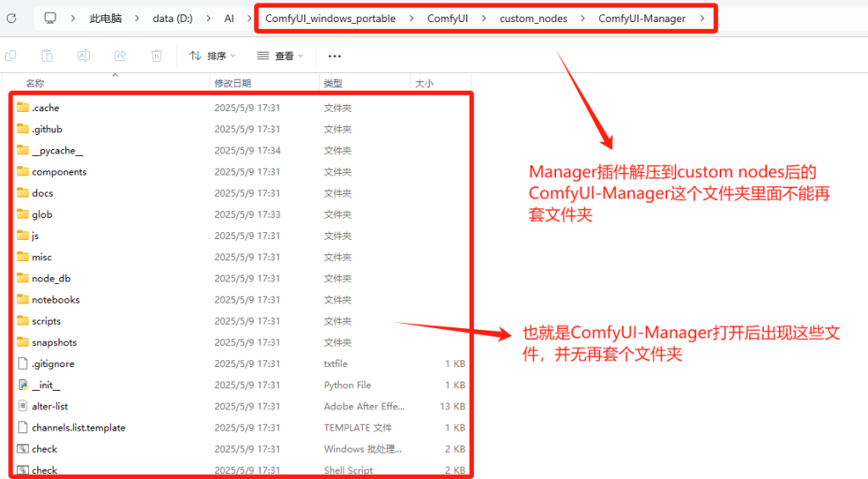Click ComfyUI-Manager in breadcrumb path

pos(643,19)
